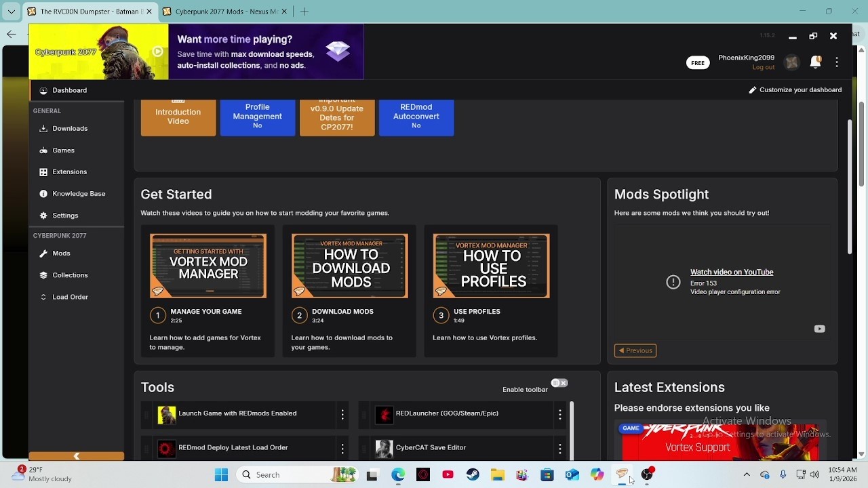The width and height of the screenshot is (868, 488).
Task: Open Steam from the taskbar
Action: point(473,475)
